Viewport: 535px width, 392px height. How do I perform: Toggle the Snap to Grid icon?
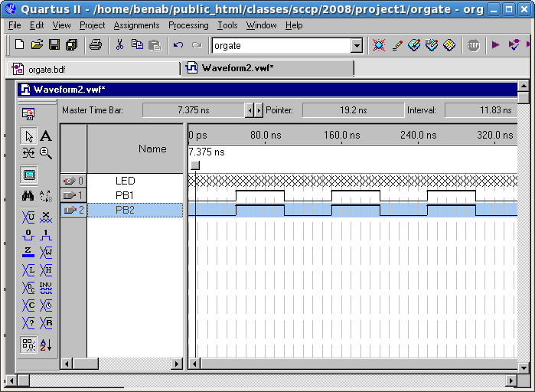29,345
